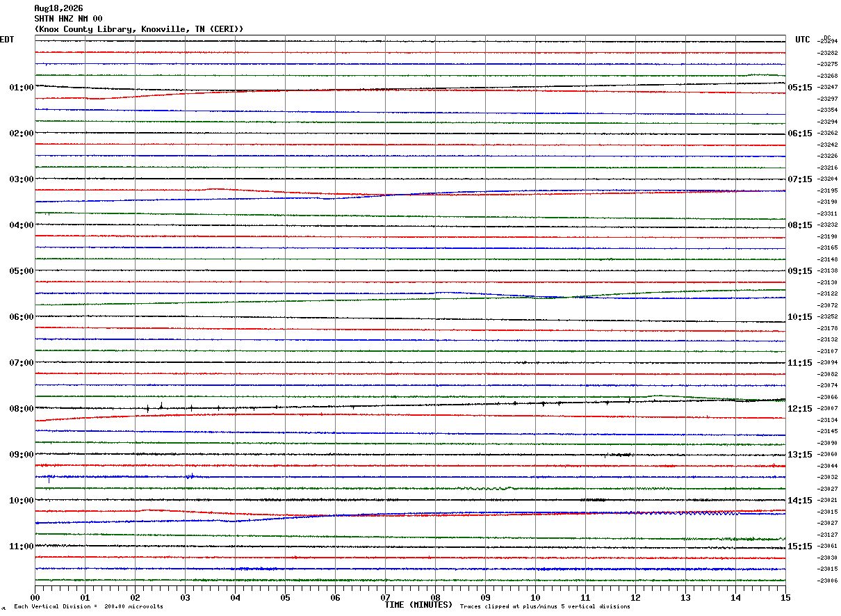This screenshot has width=841, height=616.
Task: Click the Aug18,2026 date heading
Action: coord(58,8)
